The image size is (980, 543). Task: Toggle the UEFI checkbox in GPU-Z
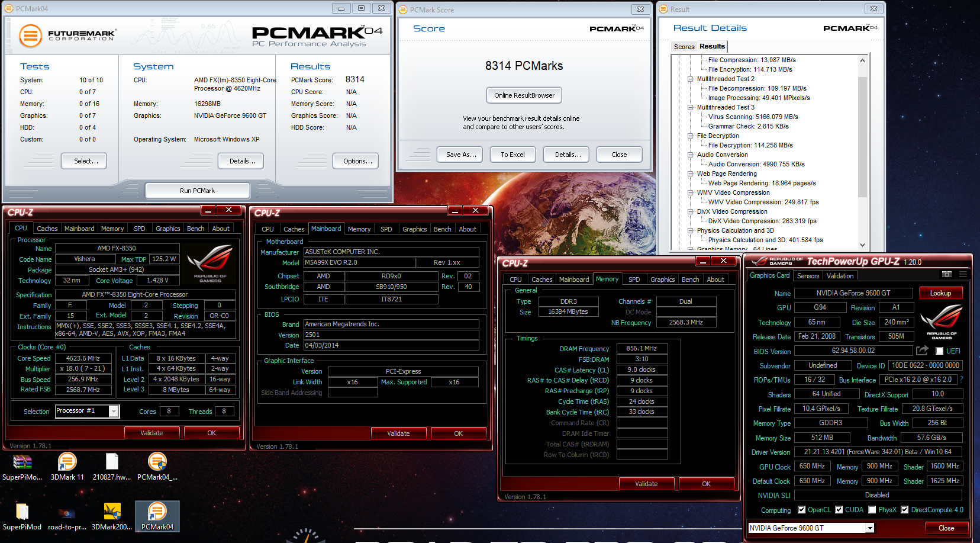coord(940,351)
